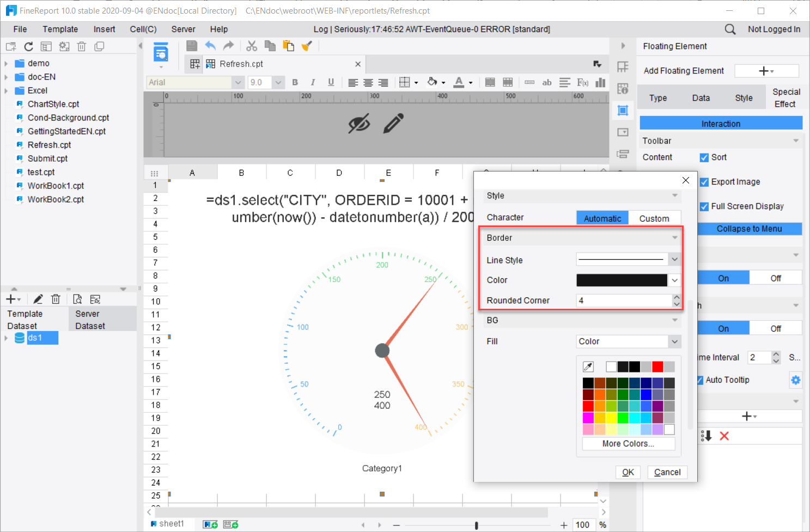Toggle the Export Image checkbox
This screenshot has height=532, width=810.
pos(704,182)
